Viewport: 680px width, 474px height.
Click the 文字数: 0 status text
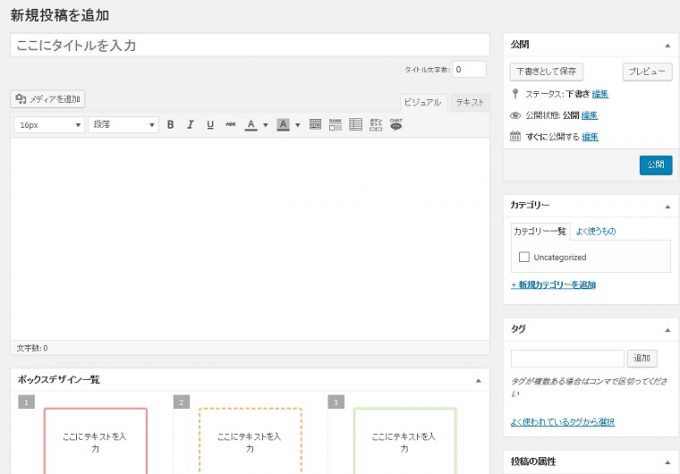tap(32, 348)
